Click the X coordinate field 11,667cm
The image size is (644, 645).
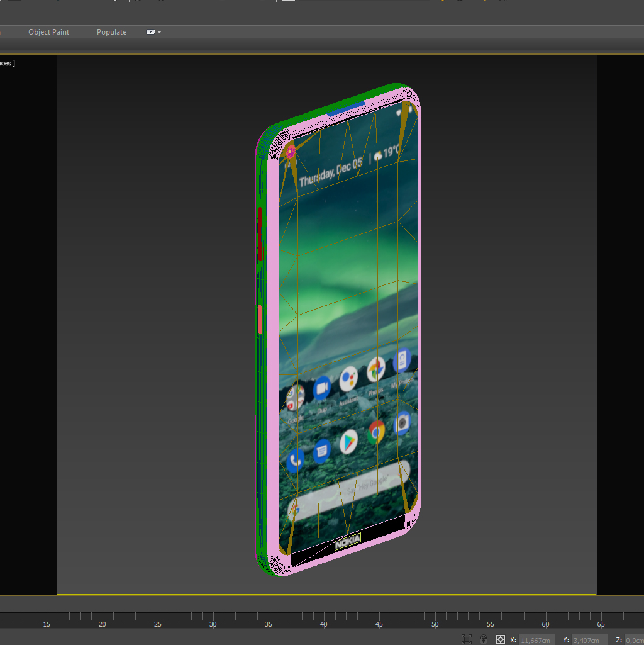click(536, 640)
